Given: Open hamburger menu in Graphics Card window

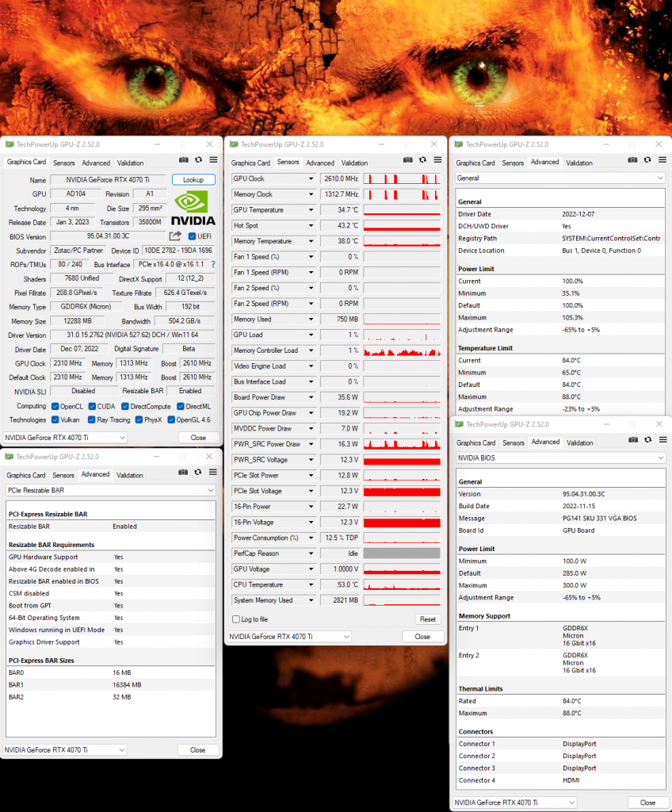Looking at the screenshot, I should [x=213, y=160].
